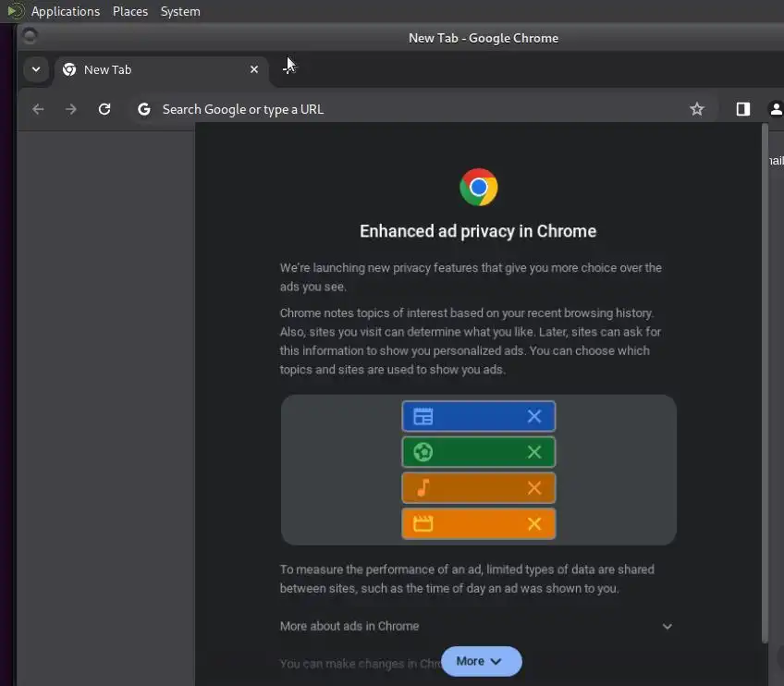Click the Google G icon in address bar

[x=144, y=109]
